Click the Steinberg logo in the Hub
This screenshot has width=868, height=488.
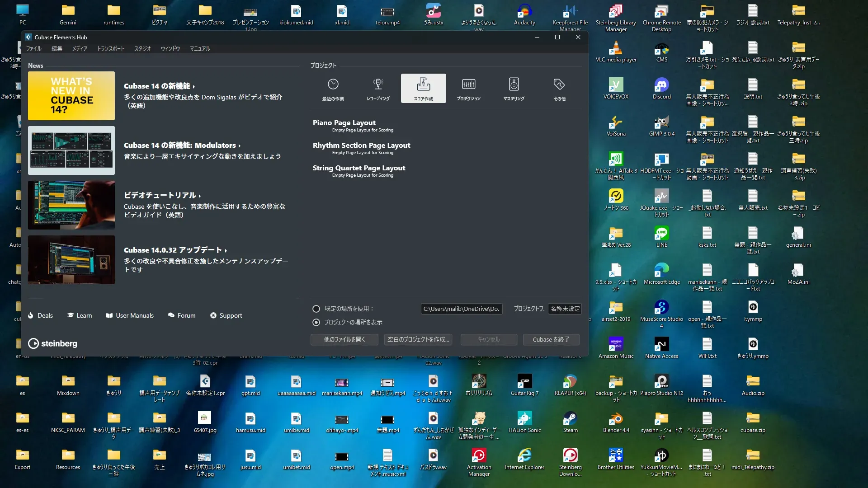tap(52, 343)
